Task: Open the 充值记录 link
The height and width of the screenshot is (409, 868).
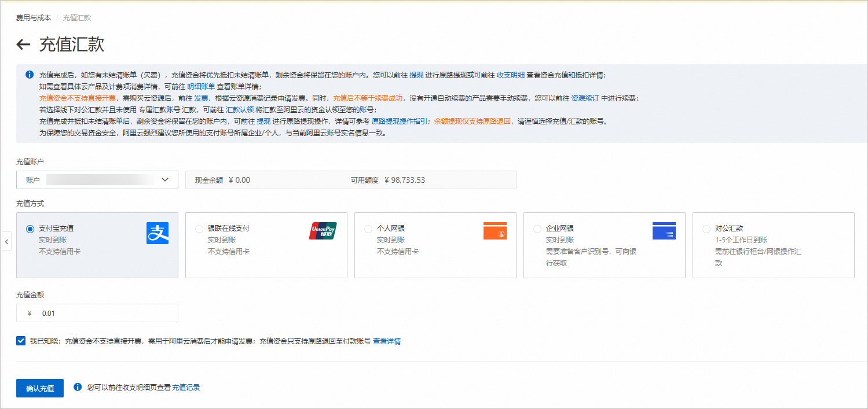Action: (186, 388)
